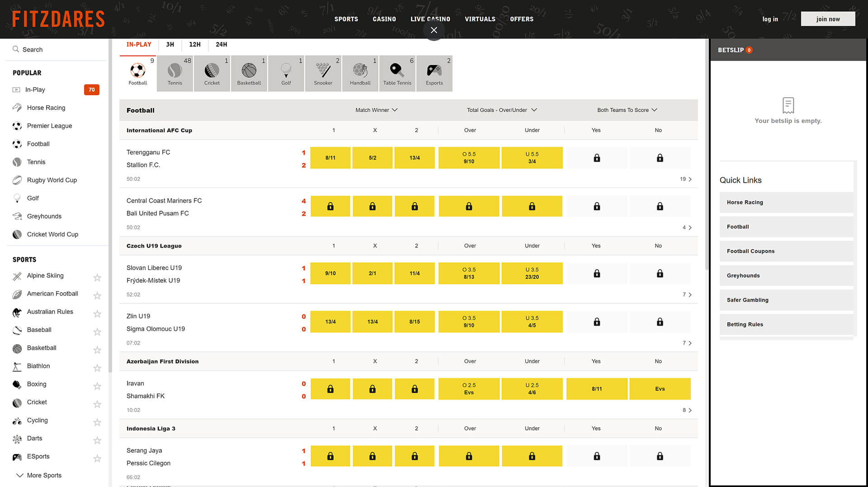Select the Tennis sport icon tab
868x487 pixels.
tap(175, 74)
